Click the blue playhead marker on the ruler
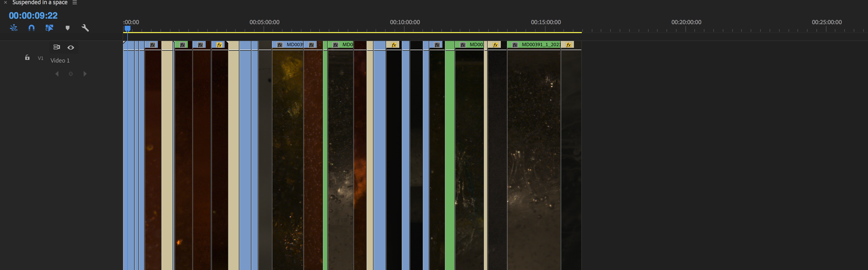 coord(128,29)
